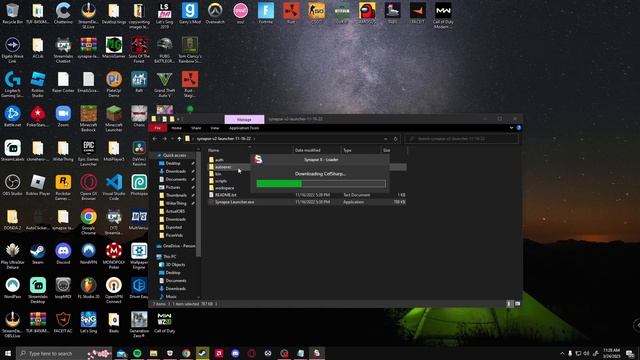Screen dimensions: 640x360
Task: Open the Overwatch desktop shortcut
Action: click(x=215, y=13)
